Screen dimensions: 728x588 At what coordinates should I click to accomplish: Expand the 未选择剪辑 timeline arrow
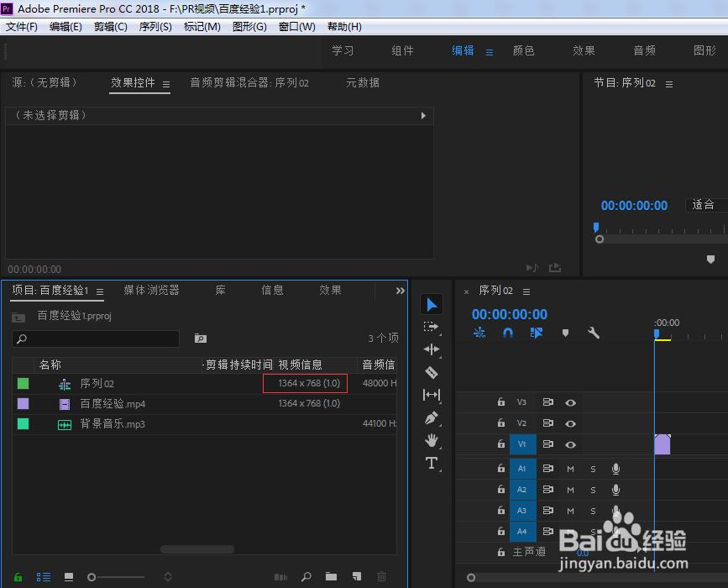pyautogui.click(x=423, y=116)
